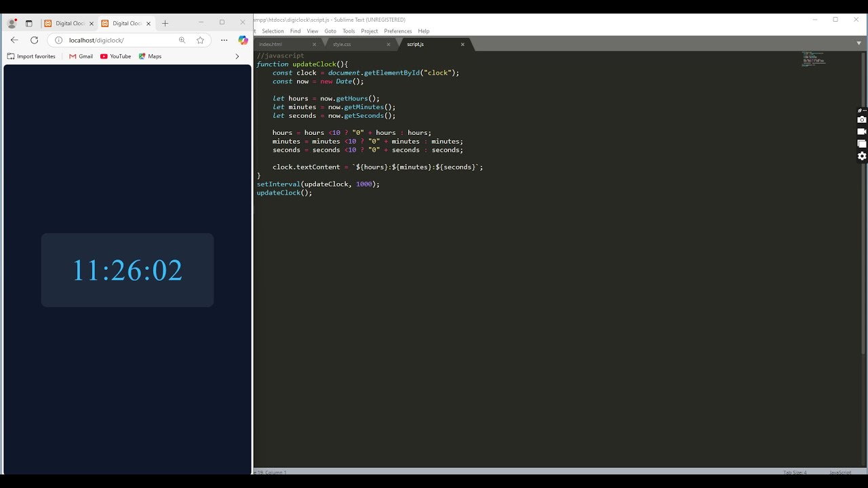Switch to first Digital Clock browser tab
Image resolution: width=868 pixels, height=488 pixels.
pyautogui.click(x=68, y=23)
